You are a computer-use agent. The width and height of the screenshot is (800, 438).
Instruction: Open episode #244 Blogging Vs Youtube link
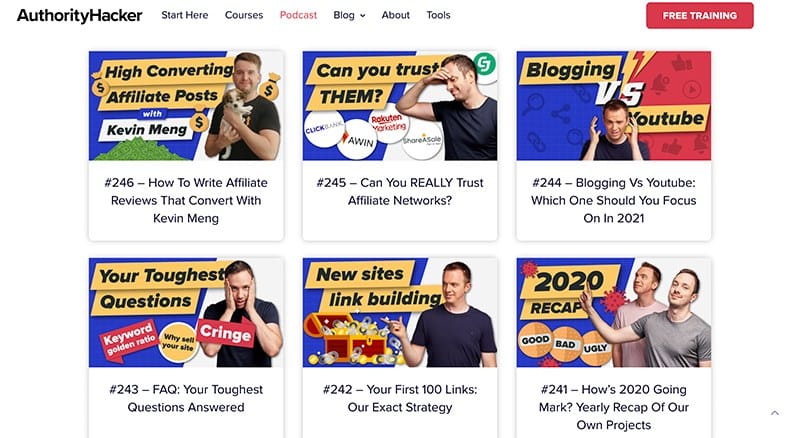point(614,201)
